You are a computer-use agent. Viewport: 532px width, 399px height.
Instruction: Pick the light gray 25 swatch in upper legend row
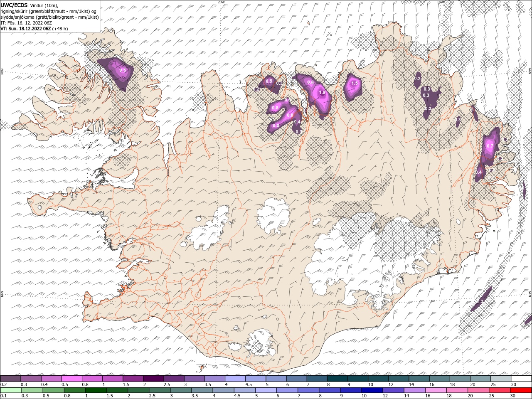click(x=501, y=378)
